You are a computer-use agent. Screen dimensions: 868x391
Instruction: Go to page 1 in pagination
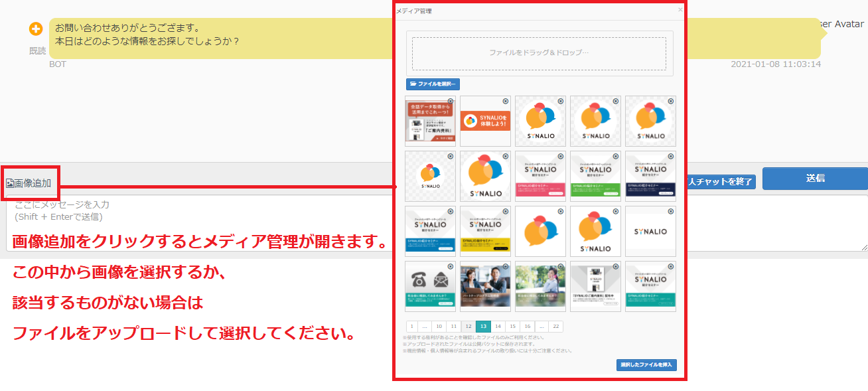click(x=411, y=326)
